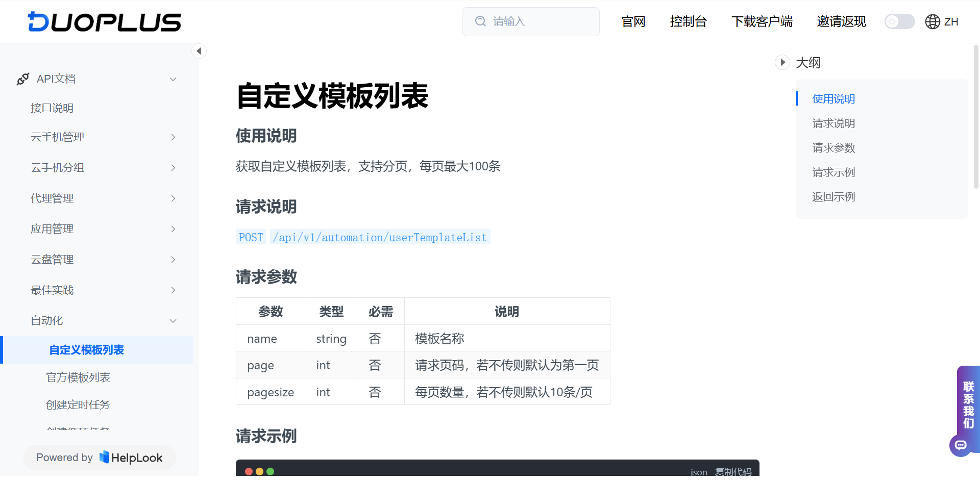Click the 联系我们 side tab
The width and height of the screenshot is (980, 483).
pos(968,404)
